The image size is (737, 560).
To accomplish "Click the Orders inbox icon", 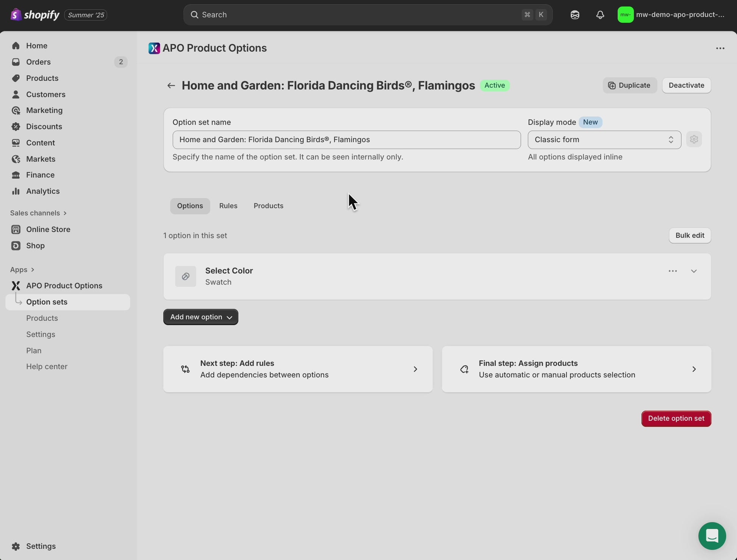I will (x=16, y=62).
